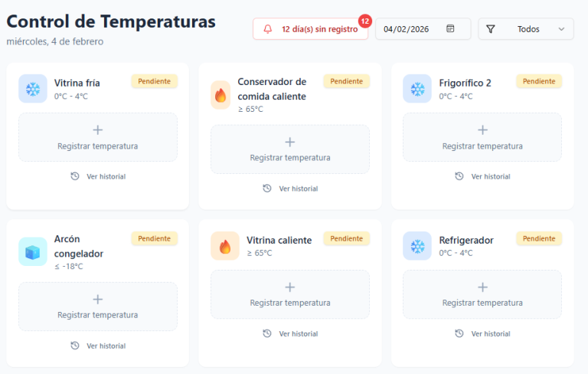Click the ice cube icon of Arcón congelador
The image size is (588, 374).
(33, 251)
